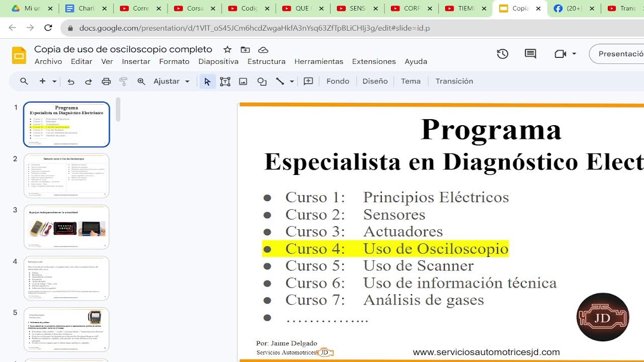The width and height of the screenshot is (644, 362).
Task: Open the Insertar menu
Action: [x=136, y=61]
